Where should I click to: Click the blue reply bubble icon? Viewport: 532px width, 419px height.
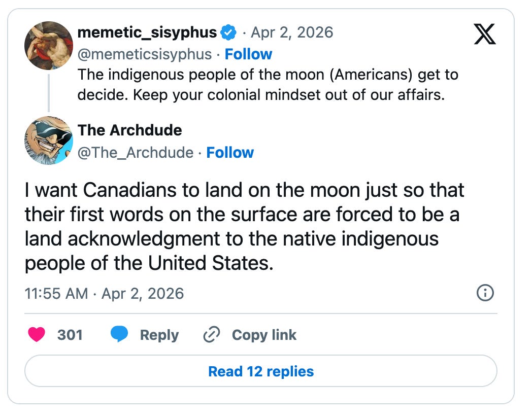coord(119,334)
